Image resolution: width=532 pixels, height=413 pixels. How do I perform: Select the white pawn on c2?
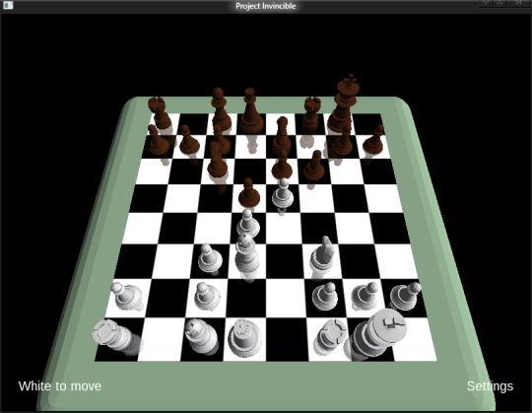(207, 297)
